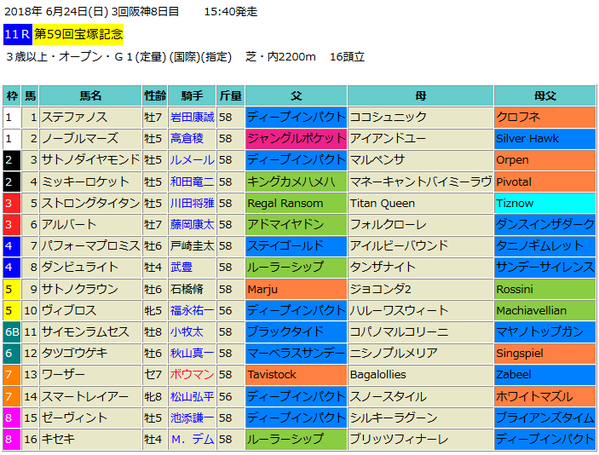The height and width of the screenshot is (455, 599).
Task: Select horse name サイモンラムセス
Action: (x=85, y=332)
